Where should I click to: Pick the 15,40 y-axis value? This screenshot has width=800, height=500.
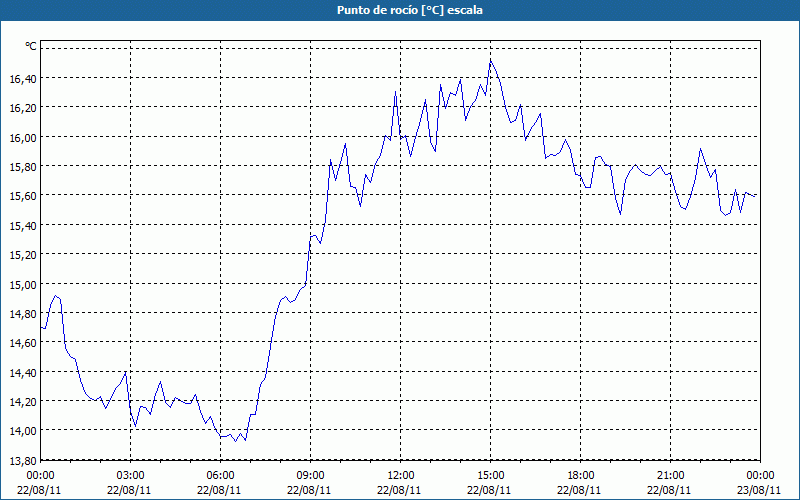23,226
